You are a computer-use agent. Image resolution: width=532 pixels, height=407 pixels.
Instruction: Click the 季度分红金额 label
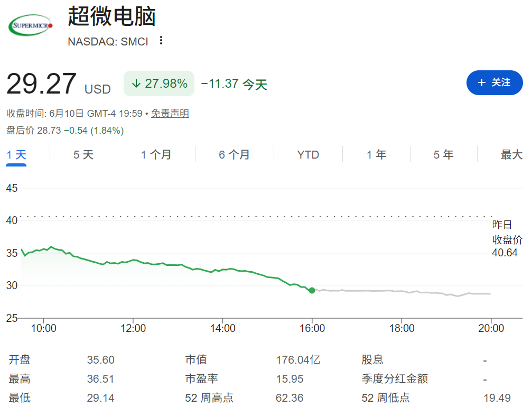395,379
